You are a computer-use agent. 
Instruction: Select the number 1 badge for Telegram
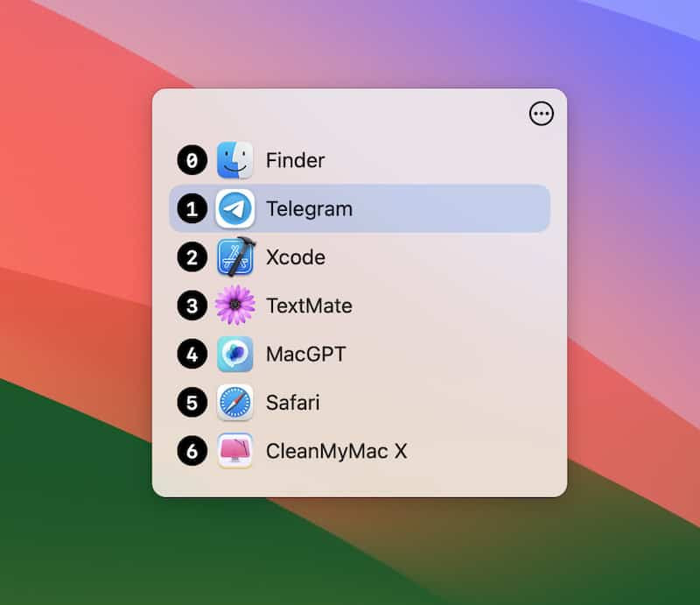coord(192,208)
